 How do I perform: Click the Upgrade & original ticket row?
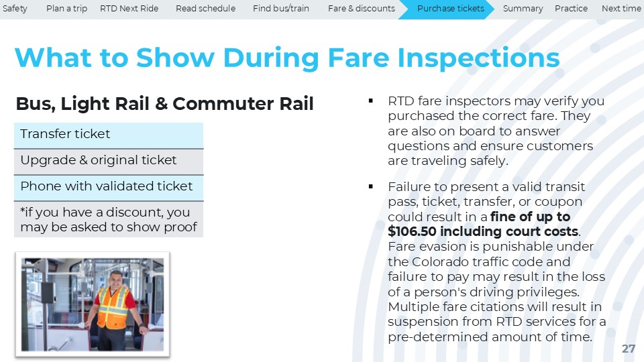[x=109, y=161]
